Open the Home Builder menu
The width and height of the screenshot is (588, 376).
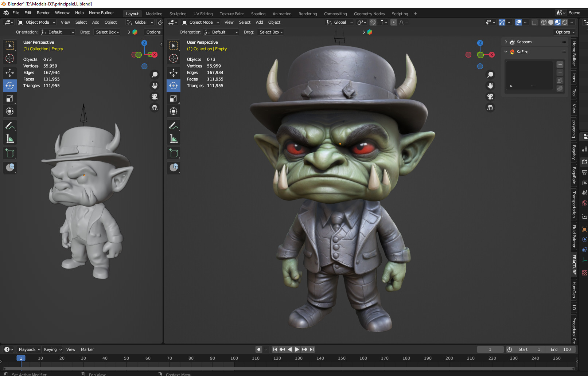(x=101, y=13)
